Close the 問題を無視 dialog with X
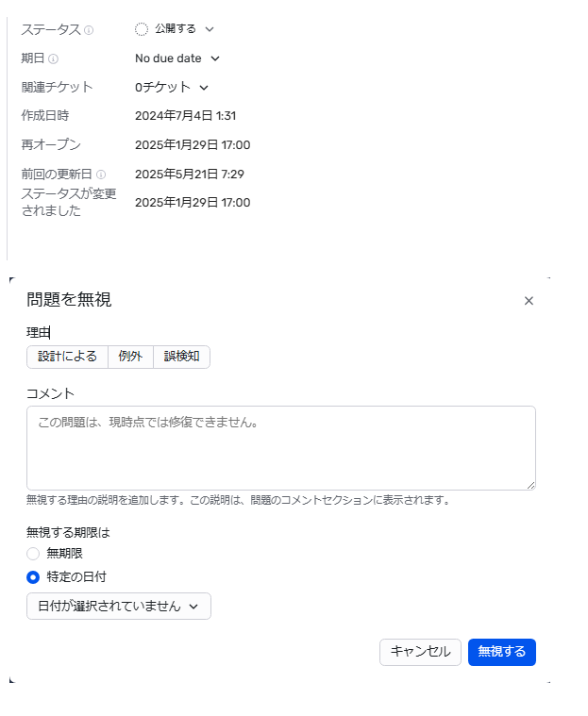The width and height of the screenshot is (588, 716). [x=529, y=301]
